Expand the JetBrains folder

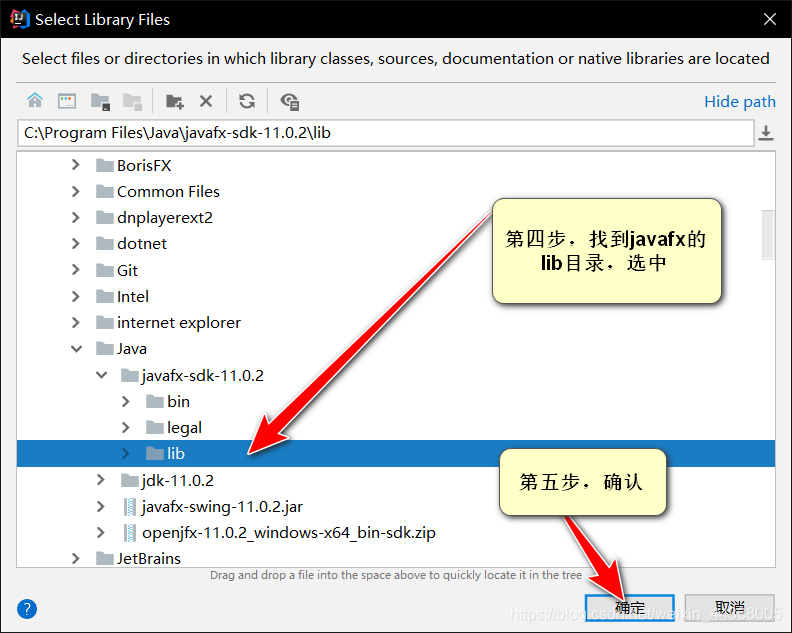click(x=76, y=558)
